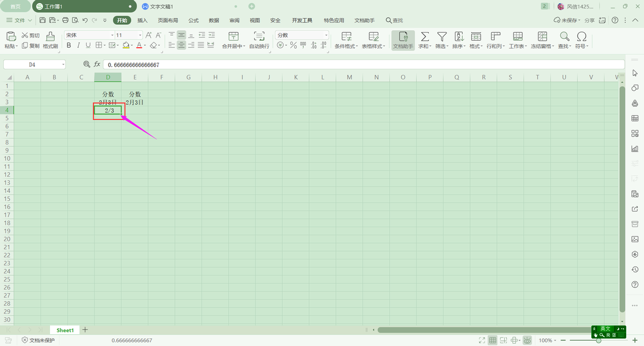Toggle eye protection mode in status bar
644x346 pixels.
pyautogui.click(x=528, y=340)
